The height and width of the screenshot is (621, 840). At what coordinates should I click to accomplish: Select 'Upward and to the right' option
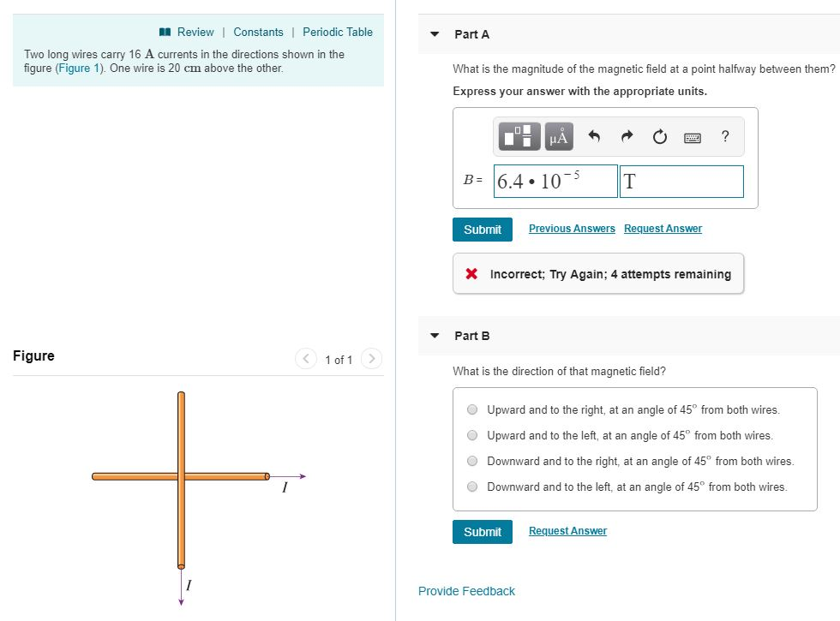[472, 409]
